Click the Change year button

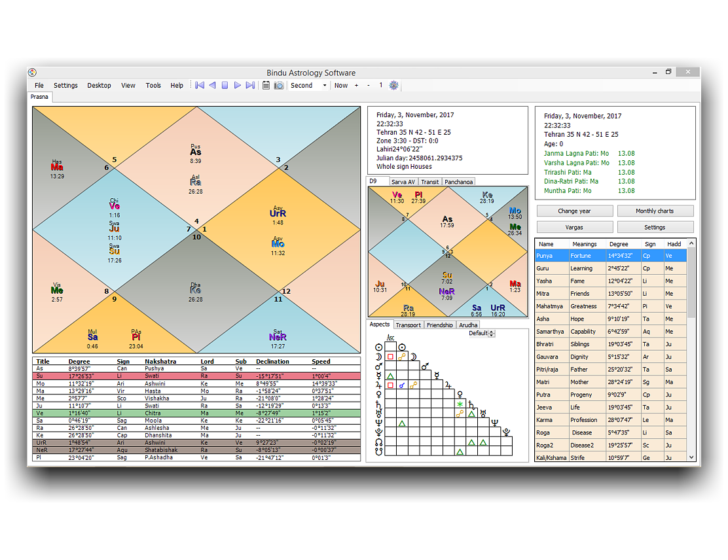574,211
